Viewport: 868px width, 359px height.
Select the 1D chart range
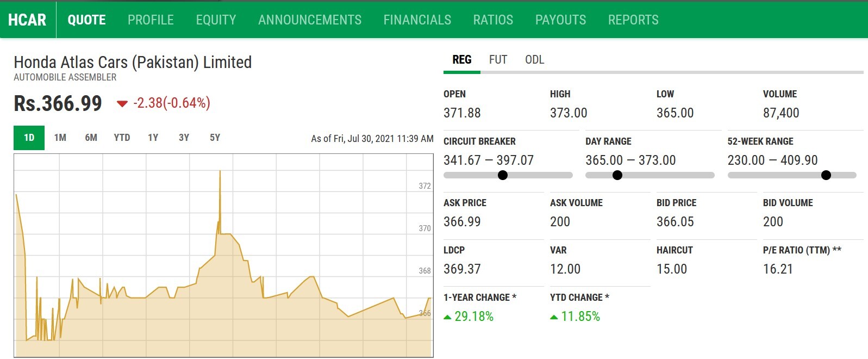[29, 138]
